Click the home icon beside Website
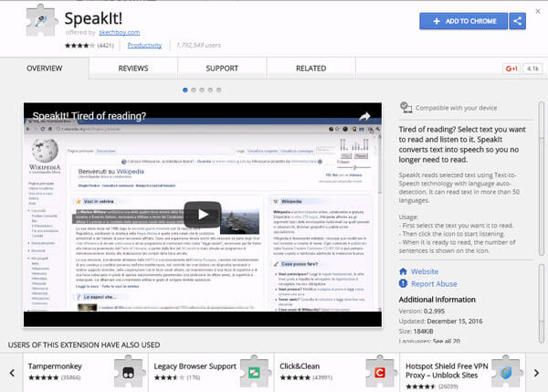This screenshot has width=548, height=392. tap(403, 271)
